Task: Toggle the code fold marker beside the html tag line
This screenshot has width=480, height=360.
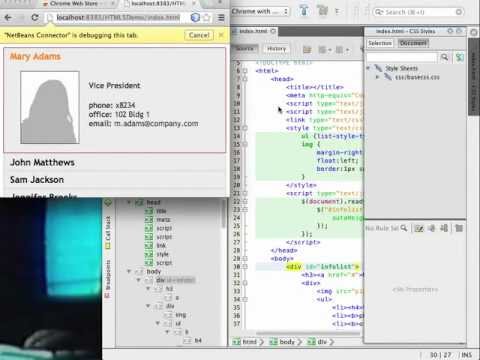Action: [245, 71]
